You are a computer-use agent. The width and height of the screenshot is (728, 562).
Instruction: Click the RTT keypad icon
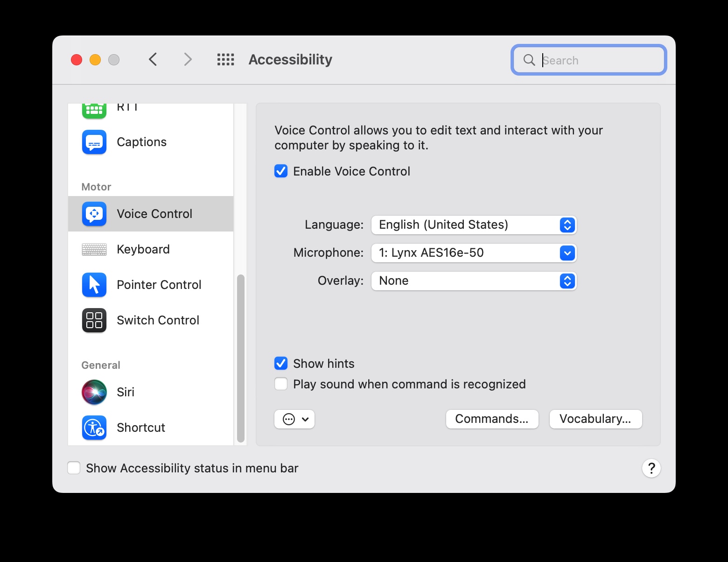click(94, 110)
